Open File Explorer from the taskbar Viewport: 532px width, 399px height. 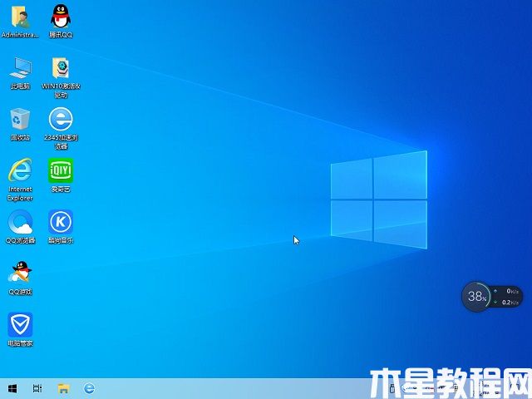(x=63, y=388)
